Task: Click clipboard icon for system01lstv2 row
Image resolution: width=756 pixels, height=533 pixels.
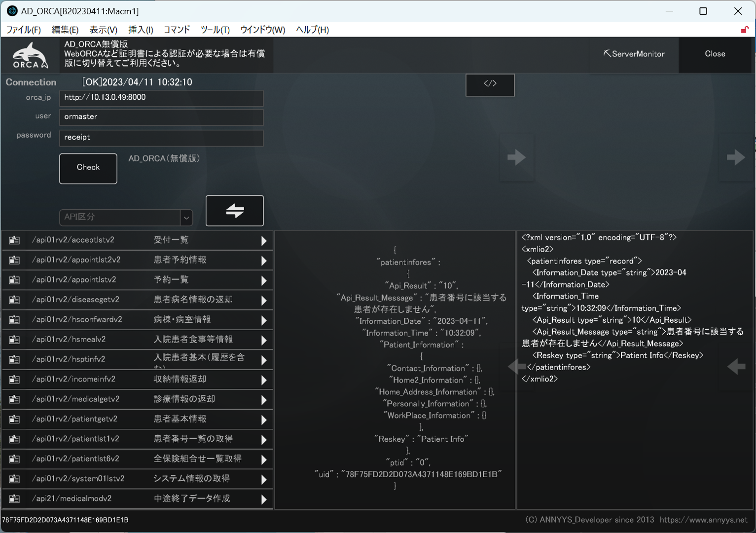Action: tap(14, 479)
